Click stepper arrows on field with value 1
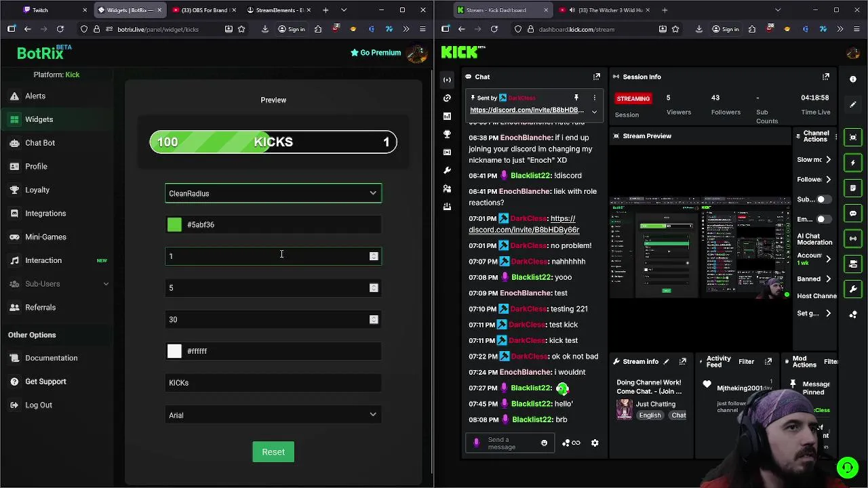This screenshot has height=488, width=868. coord(374,256)
